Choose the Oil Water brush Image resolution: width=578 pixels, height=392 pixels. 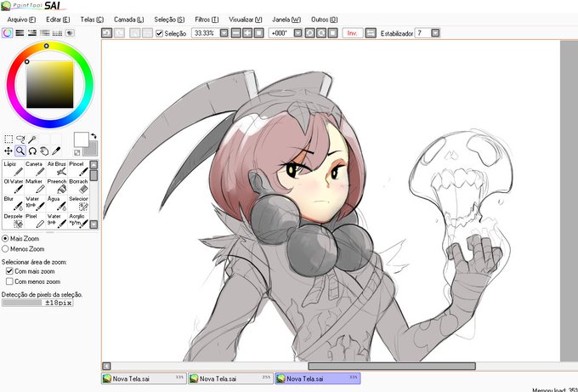pyautogui.click(x=14, y=186)
